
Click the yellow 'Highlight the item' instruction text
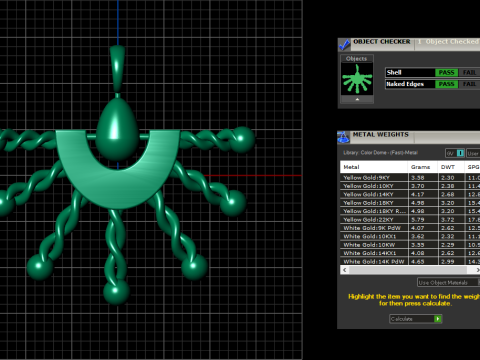pyautogui.click(x=414, y=300)
